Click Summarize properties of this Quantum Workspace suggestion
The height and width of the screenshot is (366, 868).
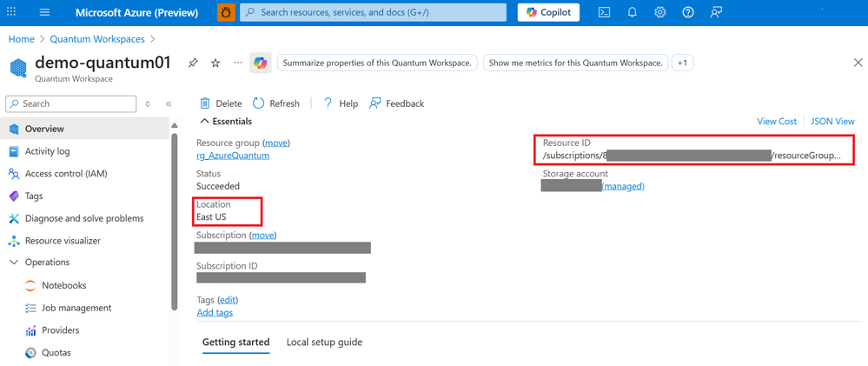tap(378, 63)
